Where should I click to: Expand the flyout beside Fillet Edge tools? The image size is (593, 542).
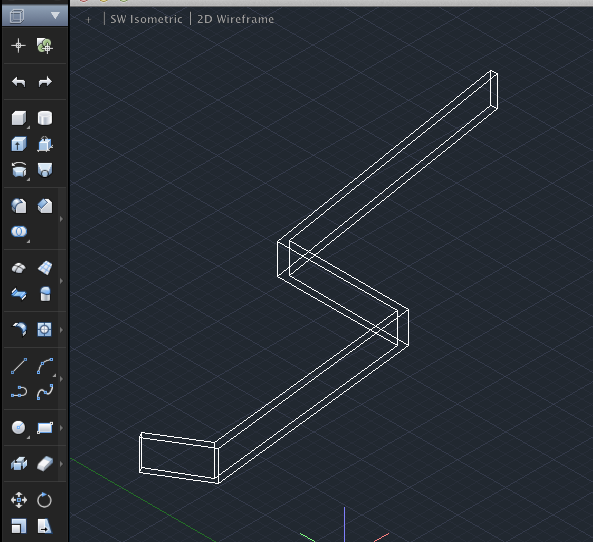pyautogui.click(x=61, y=219)
